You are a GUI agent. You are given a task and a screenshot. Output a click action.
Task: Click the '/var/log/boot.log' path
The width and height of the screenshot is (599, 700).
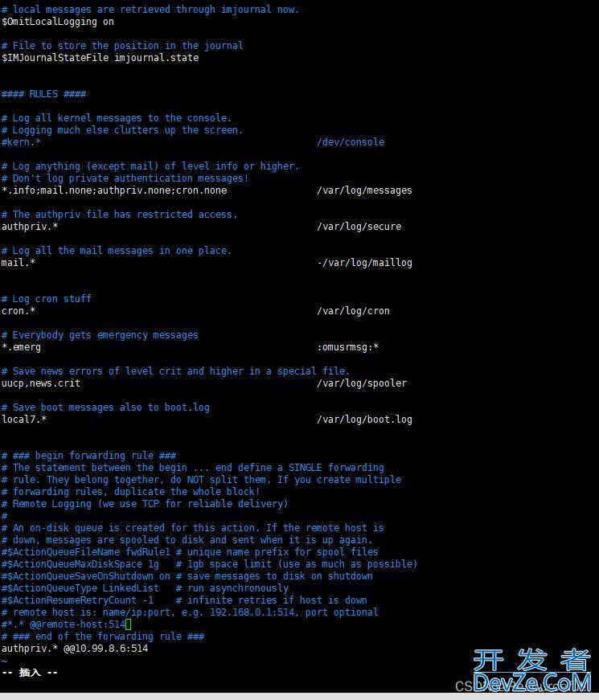(x=364, y=420)
